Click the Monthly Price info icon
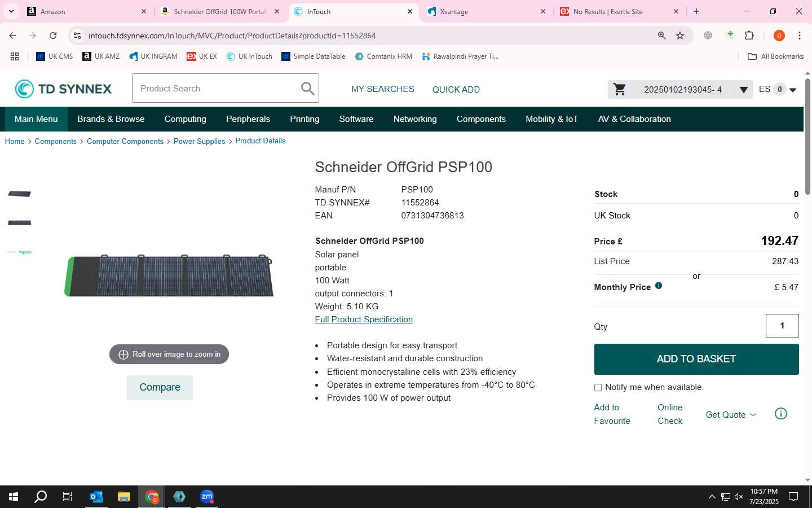 tap(659, 286)
